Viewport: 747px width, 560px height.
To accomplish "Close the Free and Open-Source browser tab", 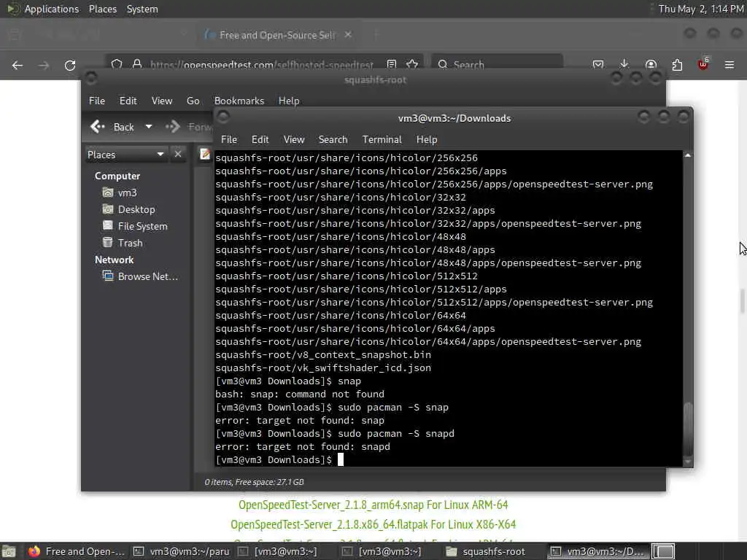I will [x=348, y=35].
